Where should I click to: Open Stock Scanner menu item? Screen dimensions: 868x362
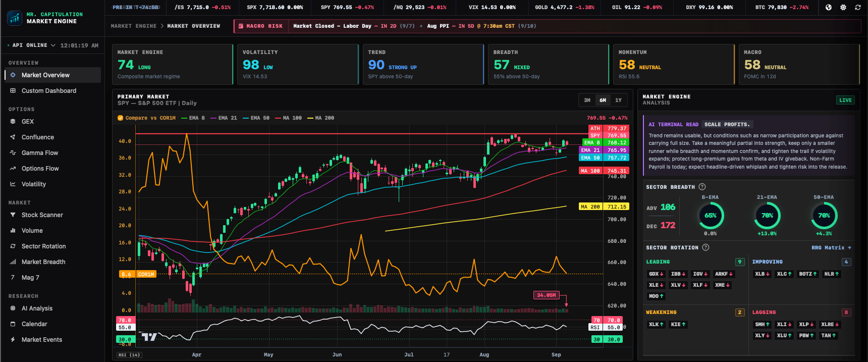(x=52, y=215)
